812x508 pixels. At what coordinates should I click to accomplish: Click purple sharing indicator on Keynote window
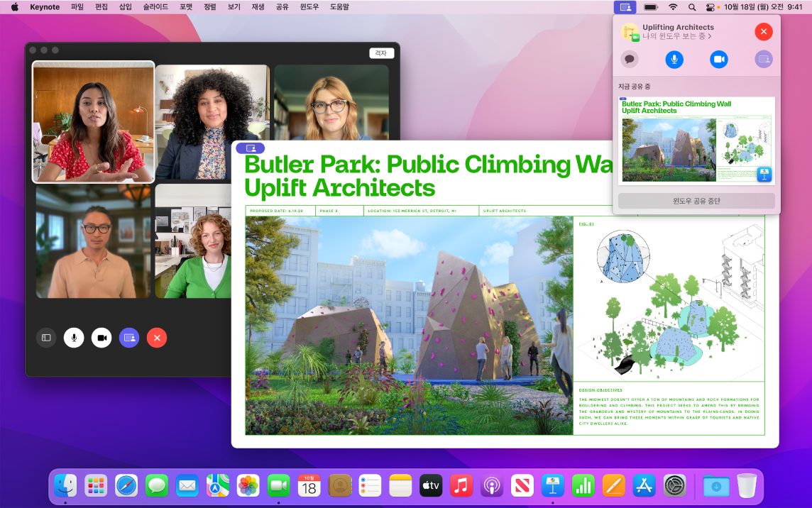[x=250, y=148]
